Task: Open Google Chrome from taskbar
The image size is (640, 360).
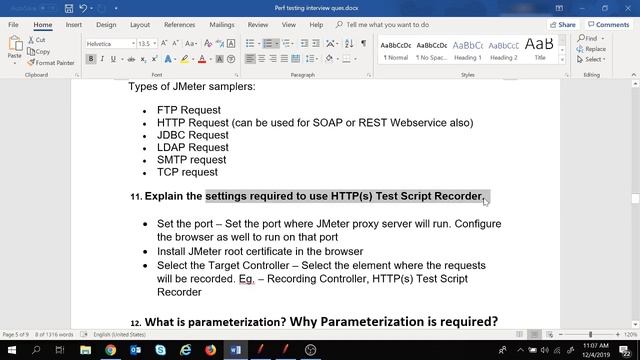Action: point(111,350)
